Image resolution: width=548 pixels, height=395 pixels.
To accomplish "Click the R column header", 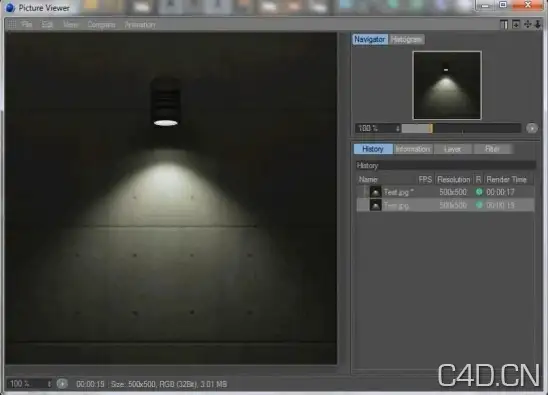I will [478, 180].
